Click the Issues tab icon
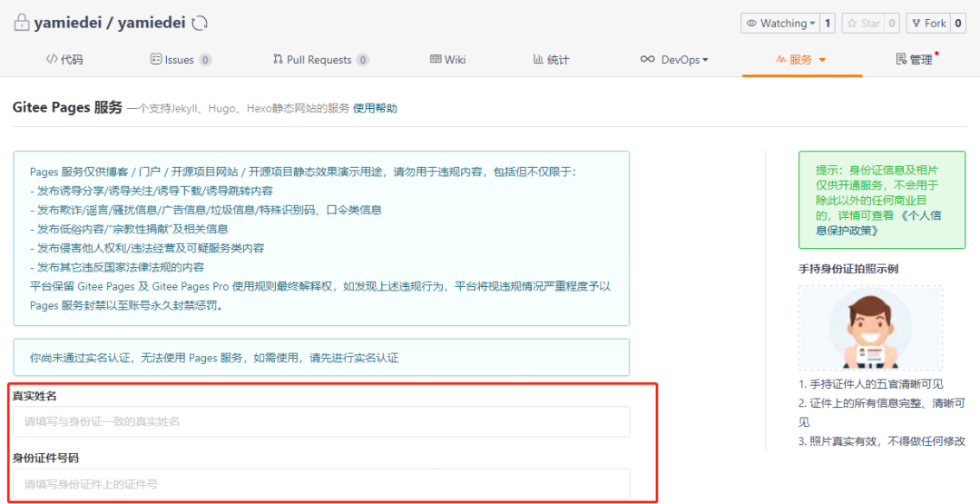 point(156,59)
